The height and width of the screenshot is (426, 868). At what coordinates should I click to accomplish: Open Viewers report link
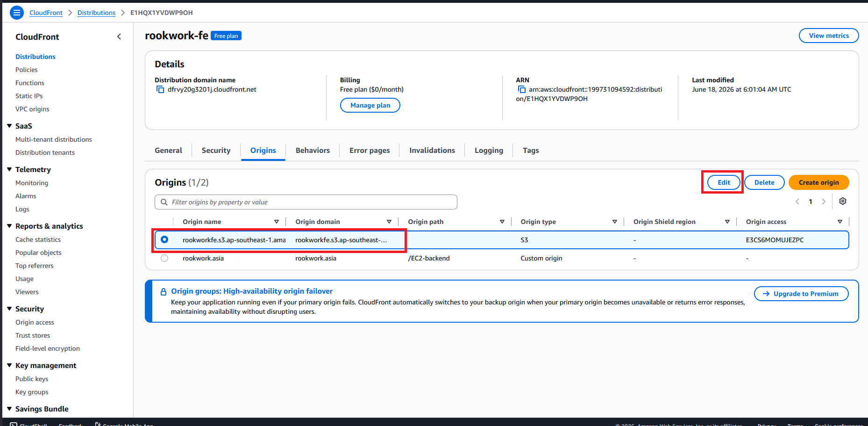pyautogui.click(x=27, y=292)
